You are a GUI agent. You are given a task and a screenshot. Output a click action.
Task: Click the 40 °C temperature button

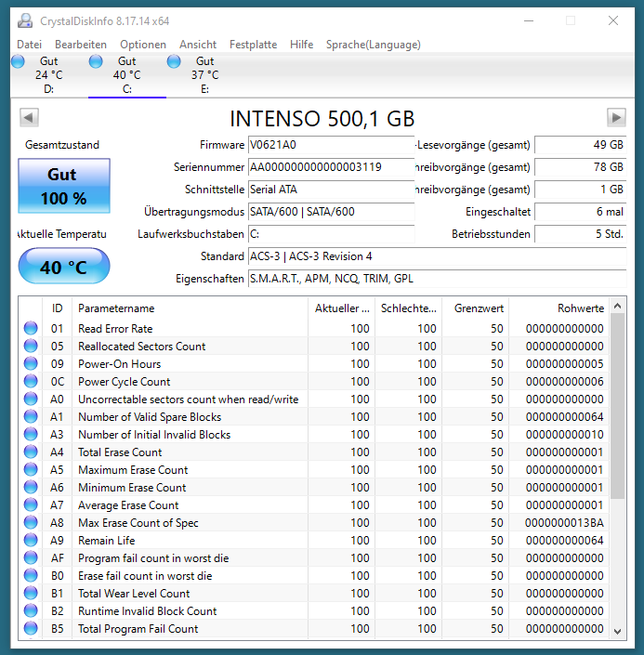coord(64,266)
